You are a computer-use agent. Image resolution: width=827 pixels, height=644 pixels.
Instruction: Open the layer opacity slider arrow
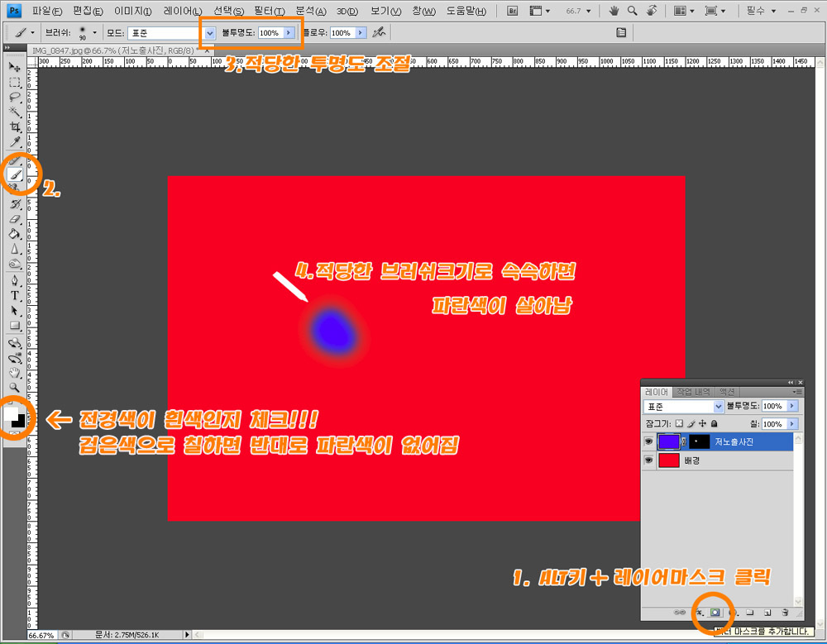coord(792,406)
